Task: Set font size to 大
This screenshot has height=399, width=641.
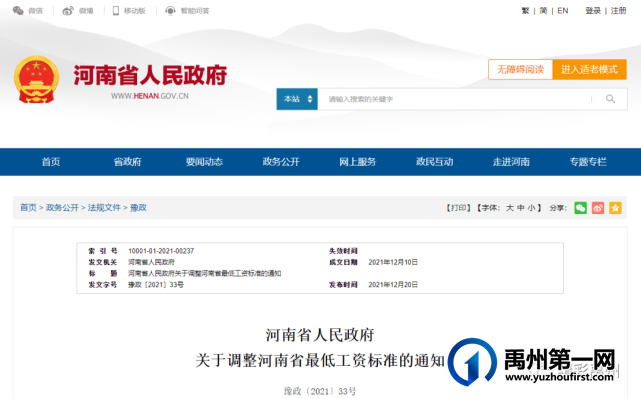Action: point(510,208)
